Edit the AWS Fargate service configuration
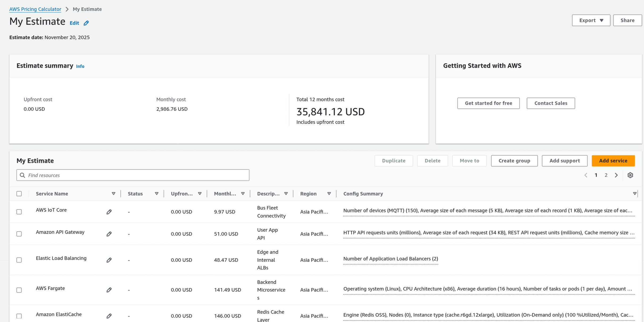The image size is (644, 322). [x=109, y=290]
